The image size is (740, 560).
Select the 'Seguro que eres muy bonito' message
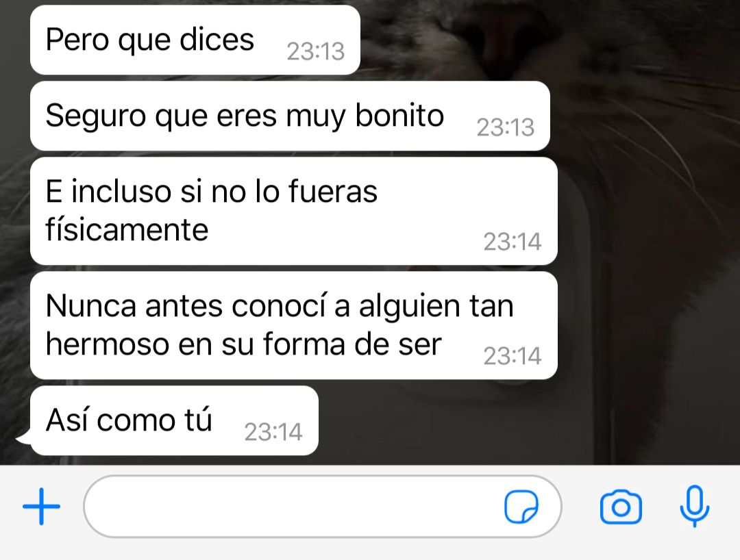pyautogui.click(x=290, y=116)
